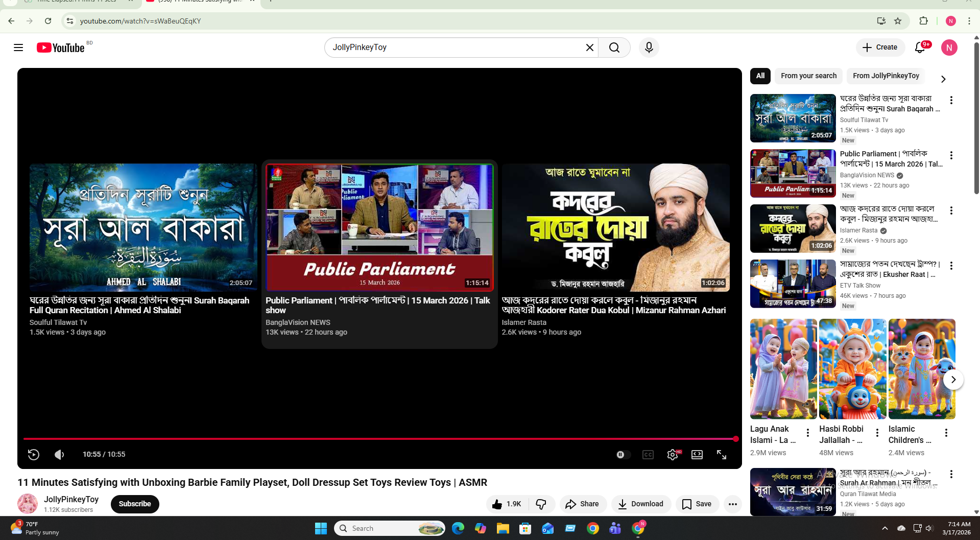Screen dimensions: 980x540
Task: Show more filter chips with the arrow
Action: click(x=943, y=79)
